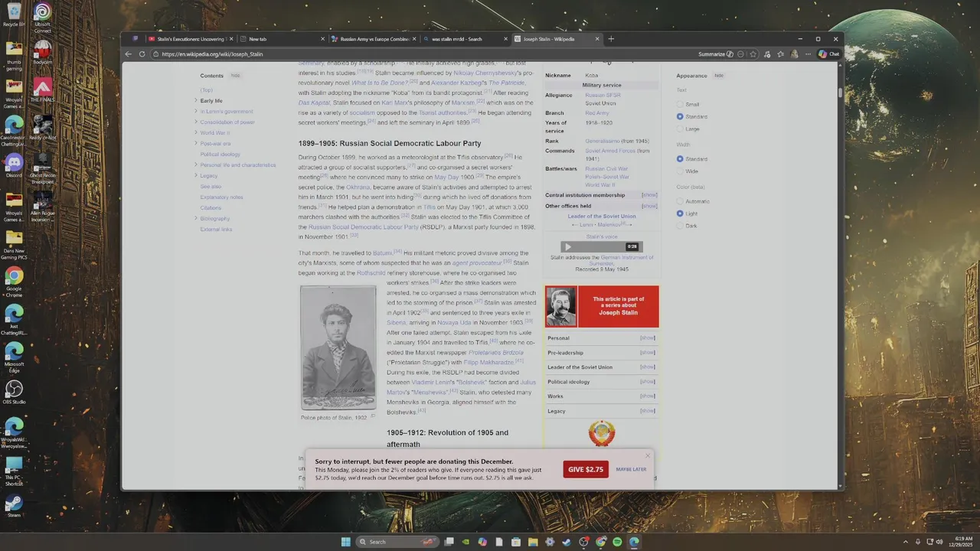Click the GIVE $2.75 donation button
Image resolution: width=980 pixels, height=551 pixels.
586,469
